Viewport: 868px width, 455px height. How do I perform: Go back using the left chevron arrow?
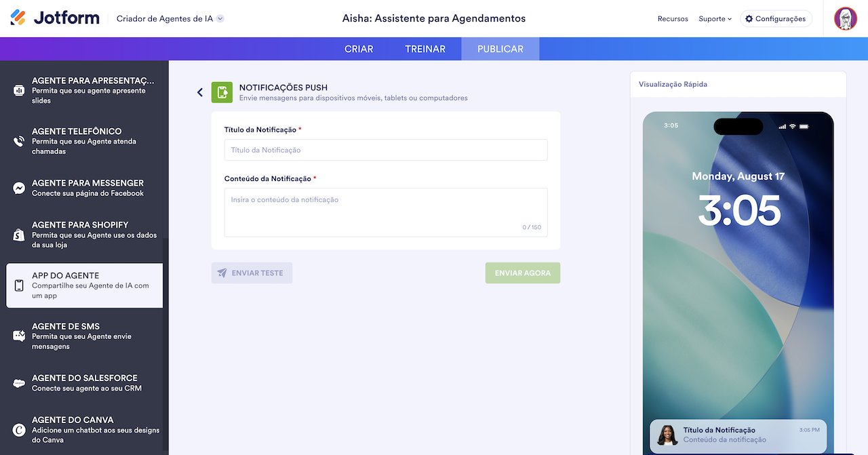(200, 92)
